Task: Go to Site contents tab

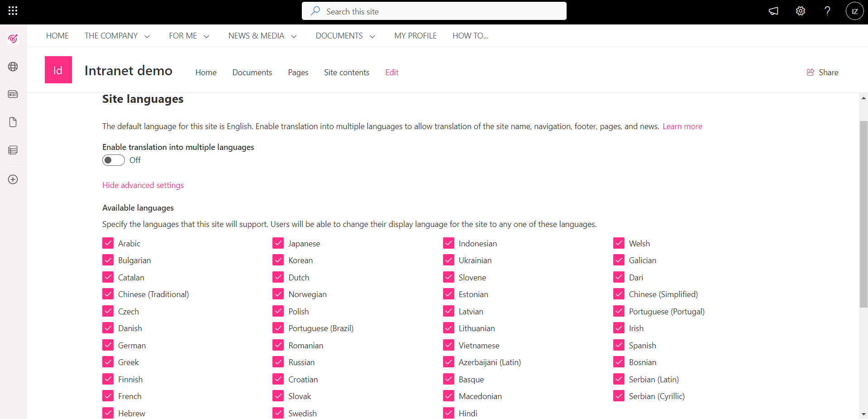Action: (346, 72)
